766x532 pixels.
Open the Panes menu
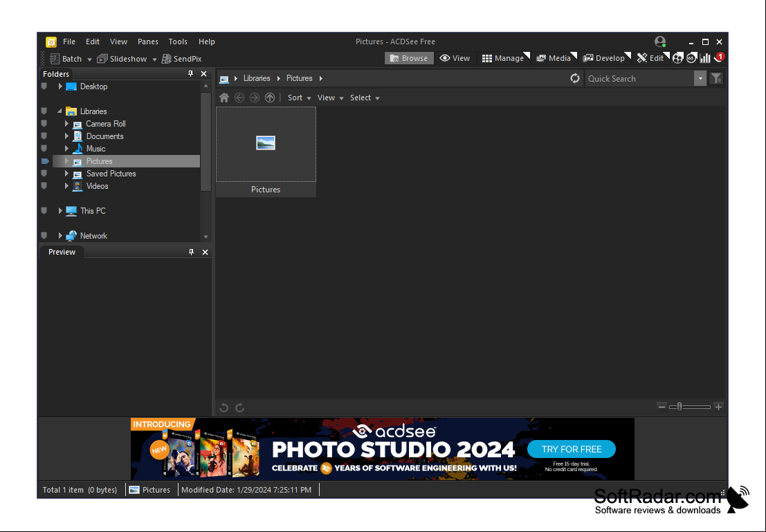pos(147,42)
